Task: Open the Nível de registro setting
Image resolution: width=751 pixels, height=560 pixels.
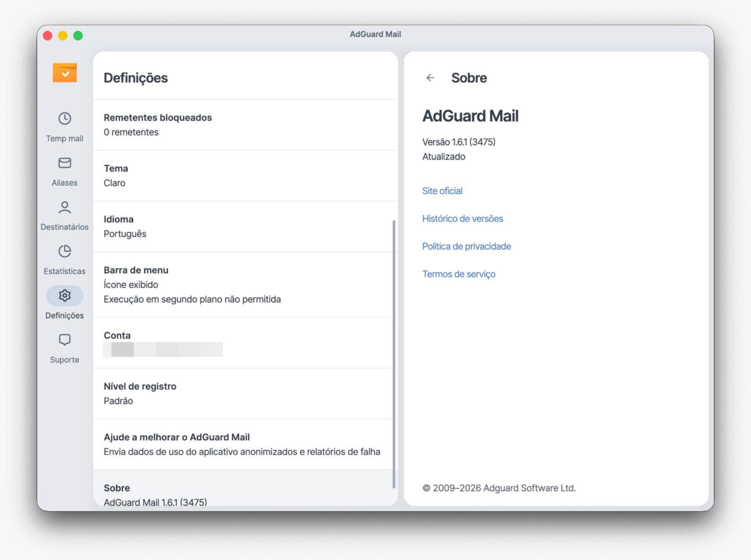Action: [x=245, y=394]
